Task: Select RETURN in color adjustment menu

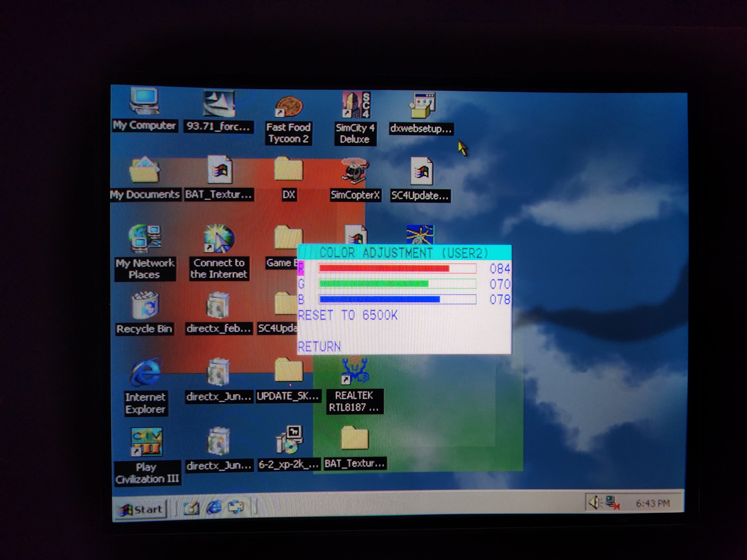Action: (x=319, y=347)
